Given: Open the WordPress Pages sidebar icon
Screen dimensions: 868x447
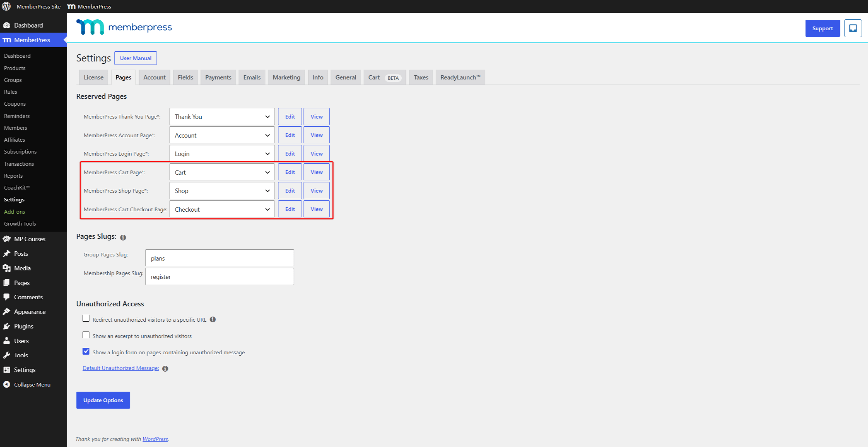Looking at the screenshot, I should pyautogui.click(x=6, y=283).
